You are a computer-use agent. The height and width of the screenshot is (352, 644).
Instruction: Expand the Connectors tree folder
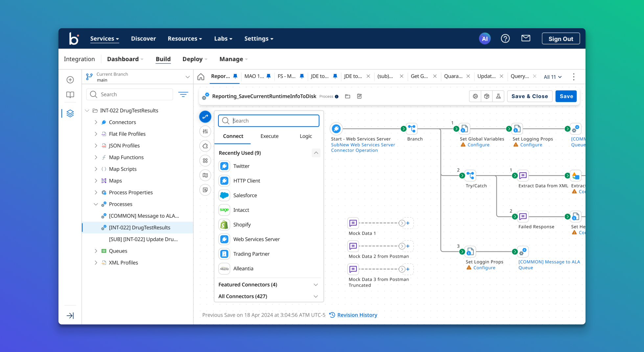click(96, 122)
